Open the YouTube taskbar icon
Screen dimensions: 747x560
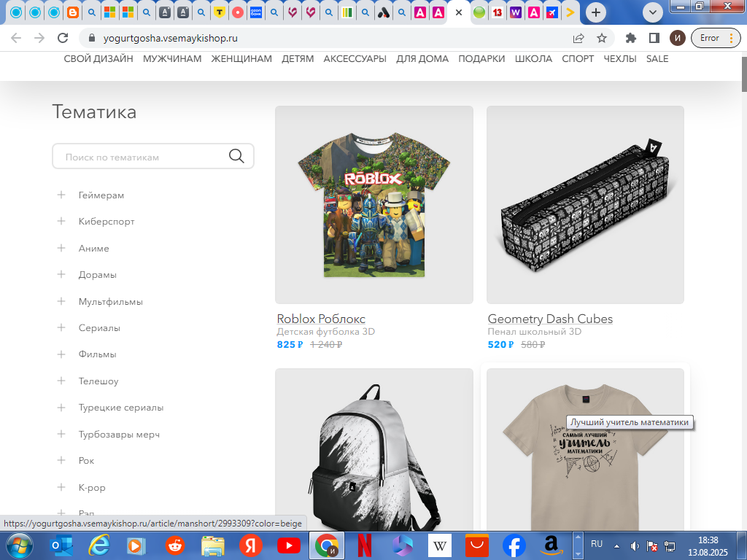pyautogui.click(x=289, y=545)
